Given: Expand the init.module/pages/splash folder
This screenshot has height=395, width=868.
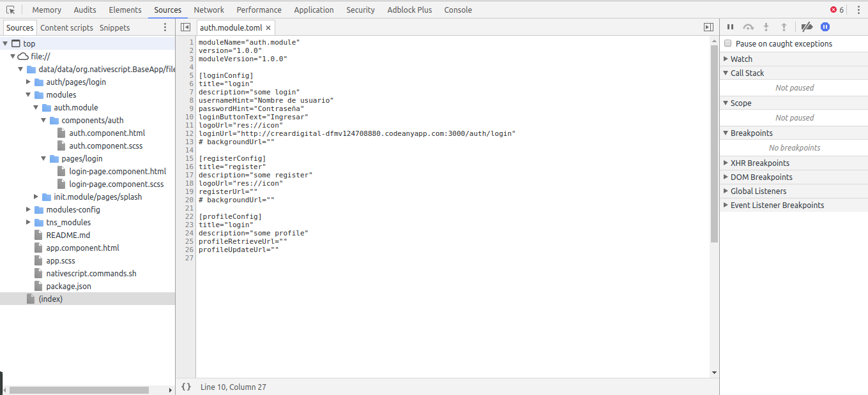Looking at the screenshot, I should point(36,197).
